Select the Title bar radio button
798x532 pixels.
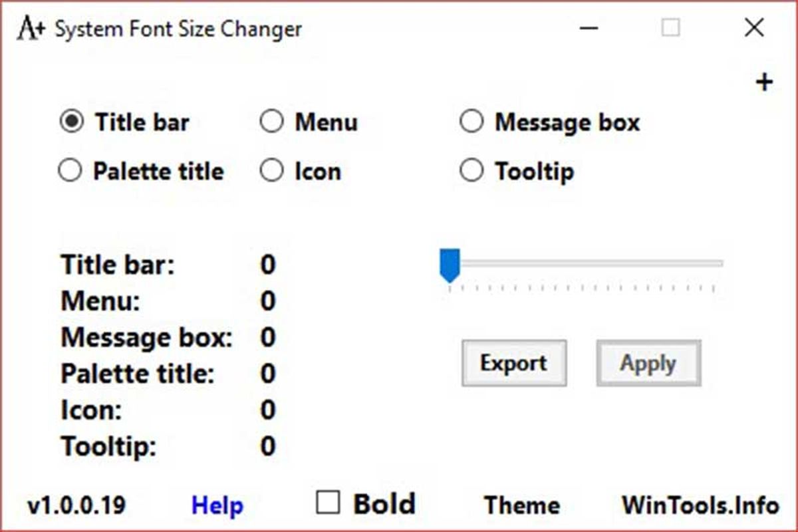[x=71, y=122]
